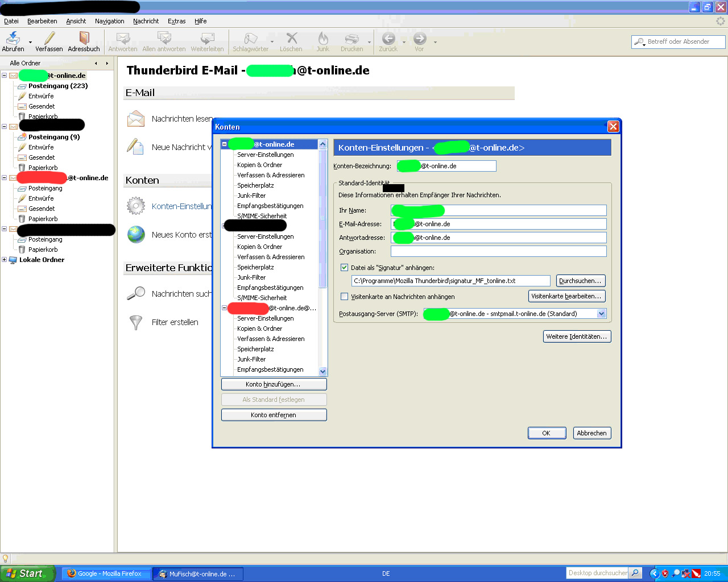The height and width of the screenshot is (582, 728).
Task: Click Abbrechen in Konten dialog
Action: point(592,433)
